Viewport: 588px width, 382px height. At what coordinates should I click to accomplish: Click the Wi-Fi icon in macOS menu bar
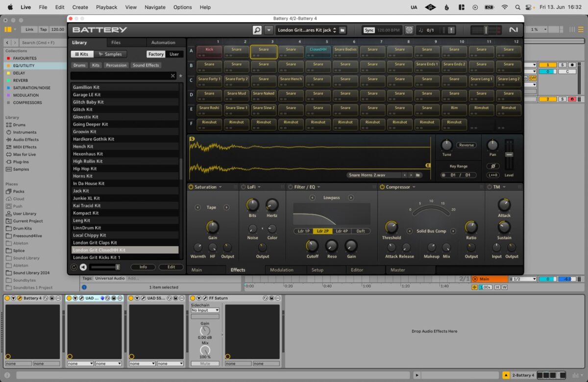pyautogui.click(x=505, y=7)
